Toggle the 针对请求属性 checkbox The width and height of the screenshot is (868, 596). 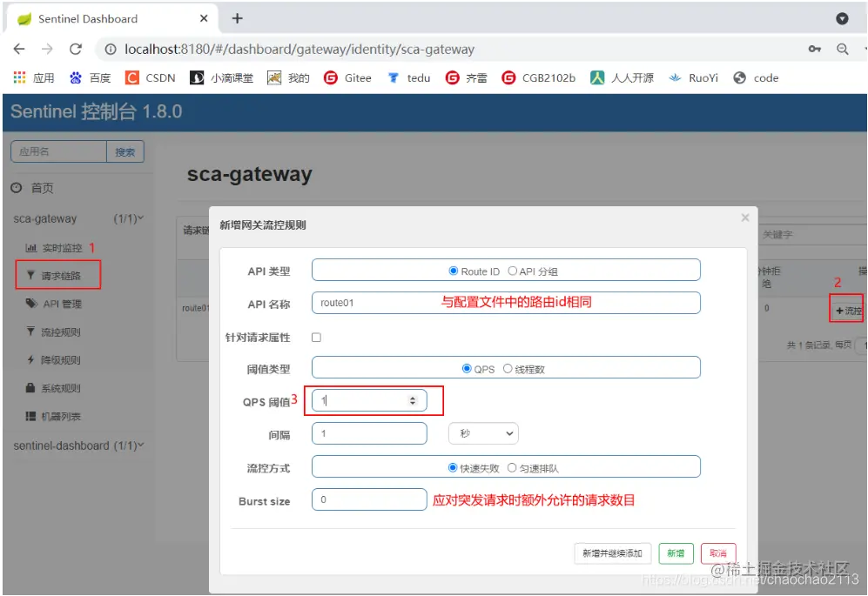pos(317,338)
